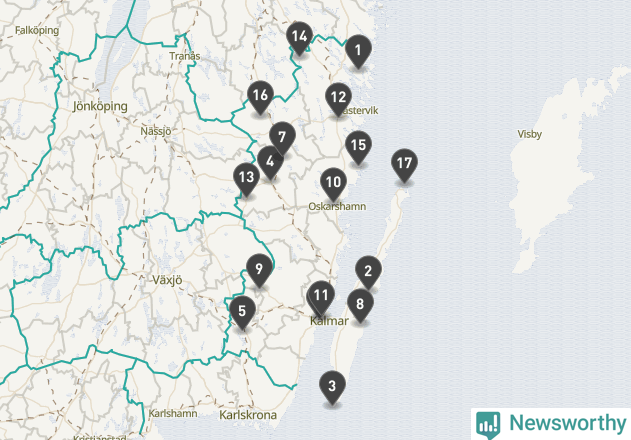Image resolution: width=631 pixels, height=440 pixels.
Task: Click map pin labeled 17
Action: (404, 165)
